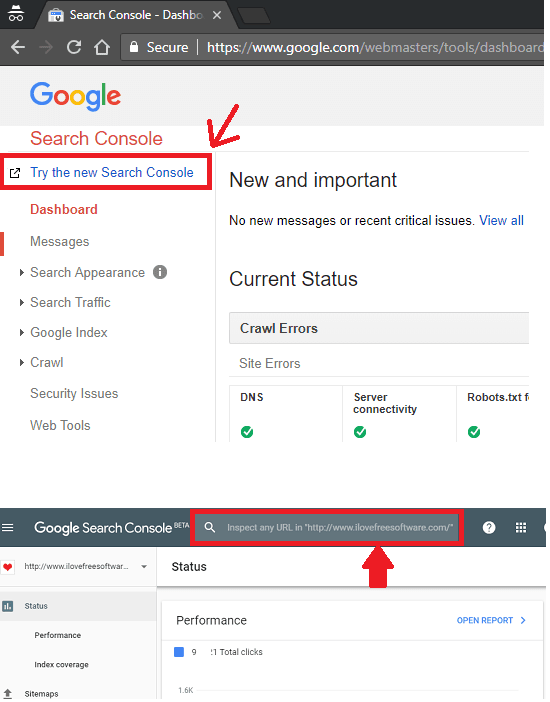Click the View all messages link
This screenshot has width=550, height=702.
tap(501, 220)
